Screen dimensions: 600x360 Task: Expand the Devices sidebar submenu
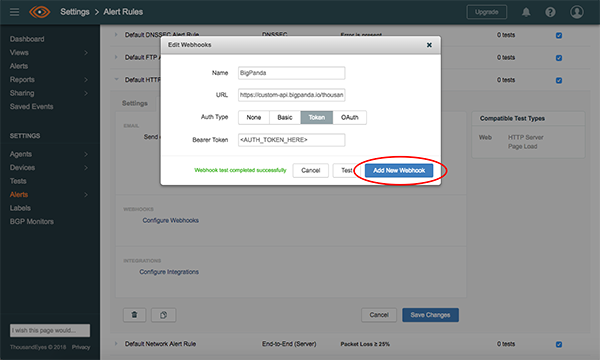coord(86,168)
